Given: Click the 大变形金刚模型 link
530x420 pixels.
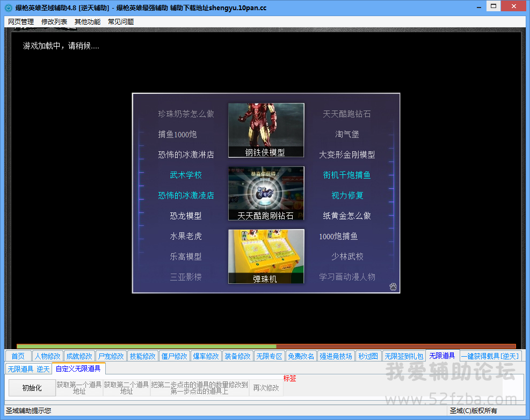Looking at the screenshot, I should [x=347, y=154].
